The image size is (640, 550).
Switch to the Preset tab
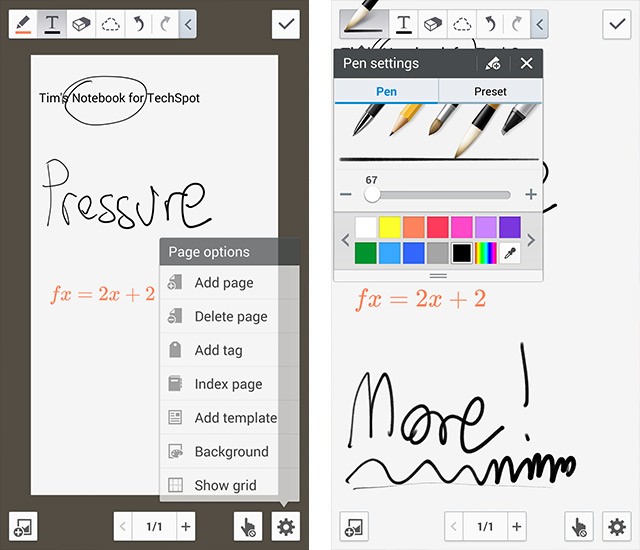490,91
